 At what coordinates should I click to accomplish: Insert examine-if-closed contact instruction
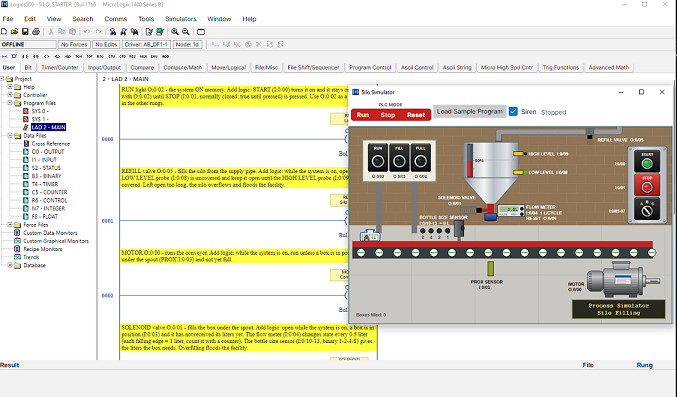pyautogui.click(x=25, y=56)
